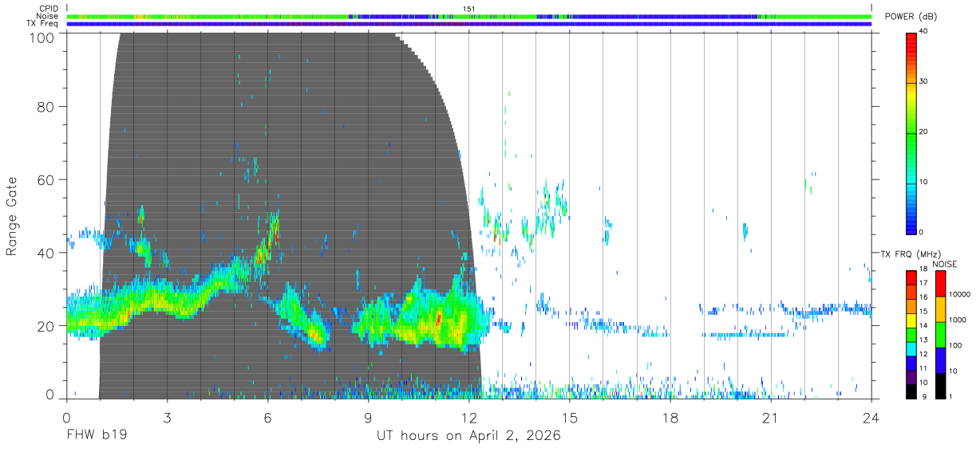The image size is (980, 452).
Task: Click the 10000 label on the noise legend
Action: coord(960,294)
